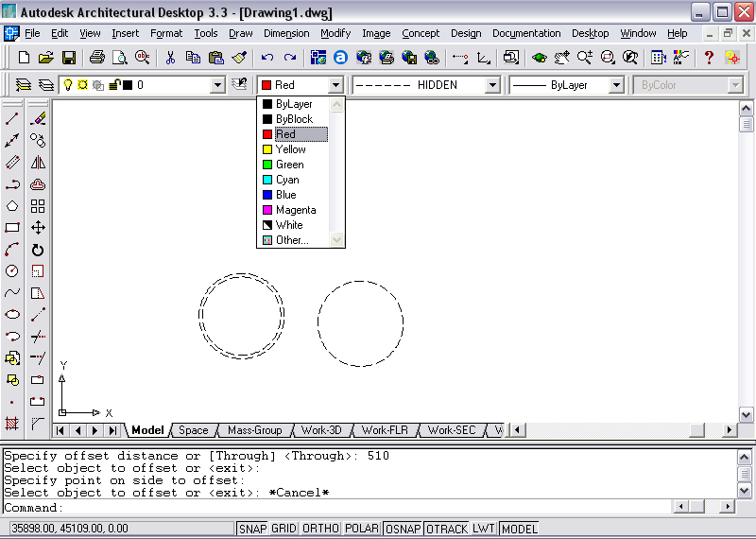The width and height of the screenshot is (756, 539).
Task: Open the Dimension menu
Action: 286,33
